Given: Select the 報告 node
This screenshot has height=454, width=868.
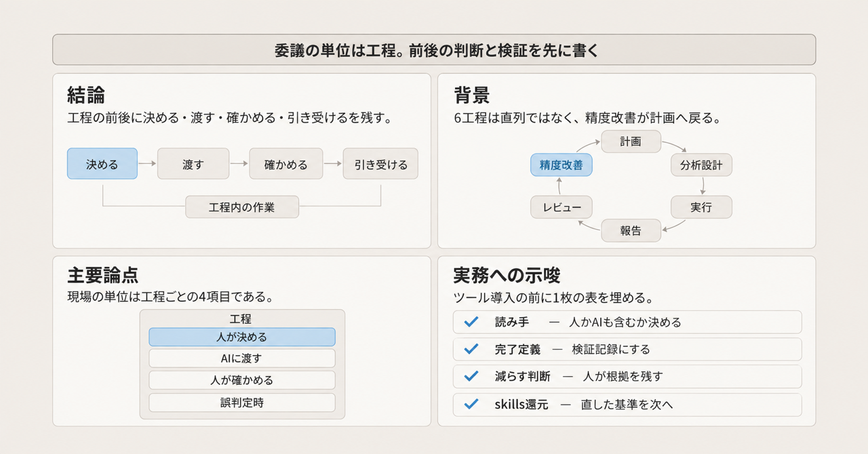Looking at the screenshot, I should coord(631,230).
